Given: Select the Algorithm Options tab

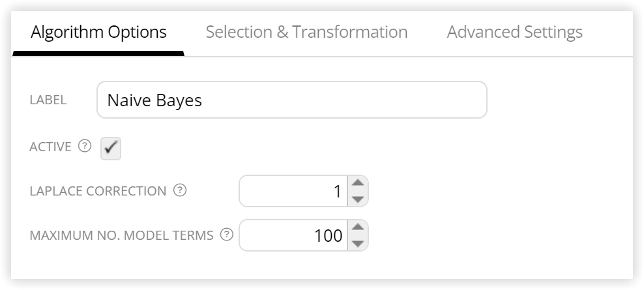Looking at the screenshot, I should [x=98, y=32].
